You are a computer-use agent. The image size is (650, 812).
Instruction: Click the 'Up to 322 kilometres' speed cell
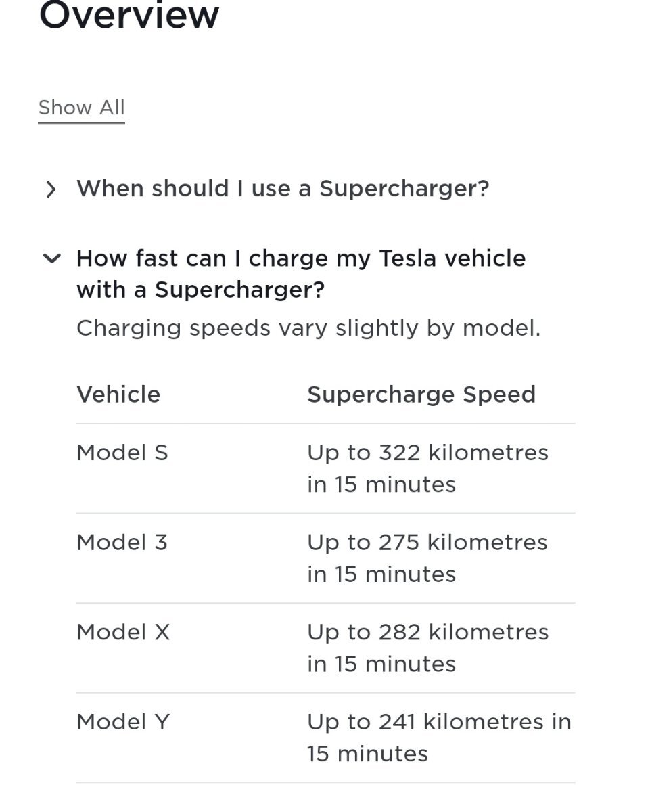tap(427, 468)
